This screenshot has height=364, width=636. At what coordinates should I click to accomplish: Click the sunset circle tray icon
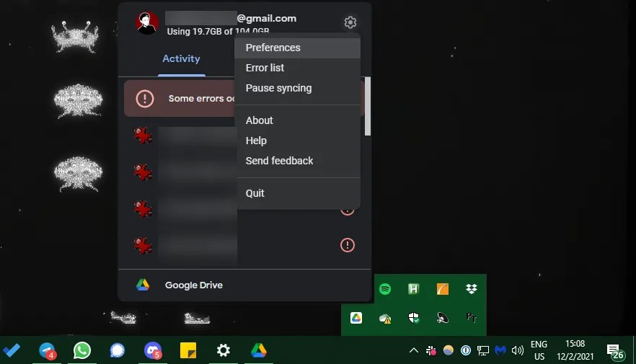(x=449, y=350)
